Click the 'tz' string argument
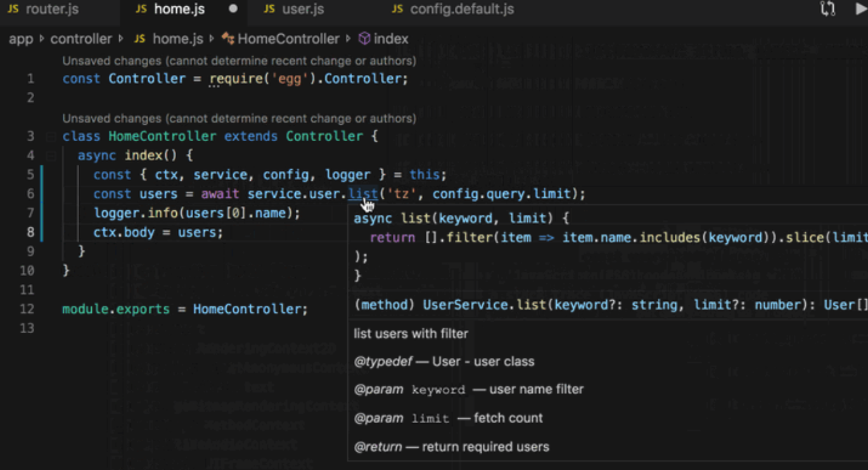Viewport: 868px width, 470px height. [402, 194]
